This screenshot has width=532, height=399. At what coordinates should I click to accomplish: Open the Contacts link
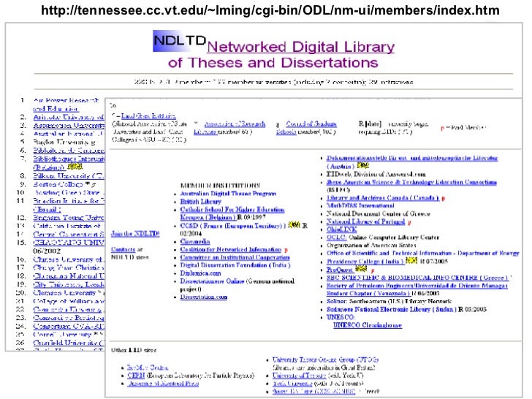(123, 249)
